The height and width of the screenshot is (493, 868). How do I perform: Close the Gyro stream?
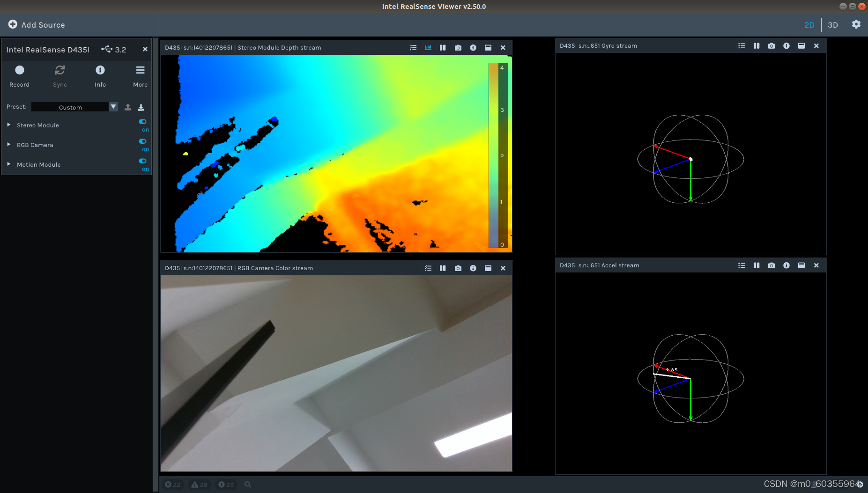[x=816, y=46]
